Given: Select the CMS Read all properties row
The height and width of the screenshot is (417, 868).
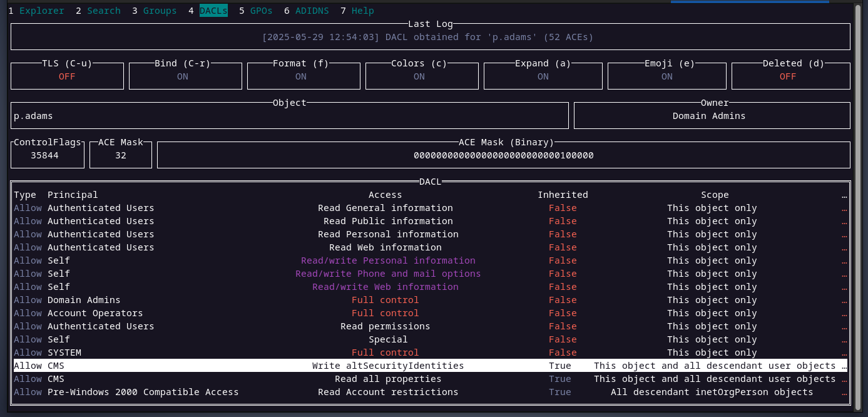Looking at the screenshot, I should pyautogui.click(x=388, y=379).
